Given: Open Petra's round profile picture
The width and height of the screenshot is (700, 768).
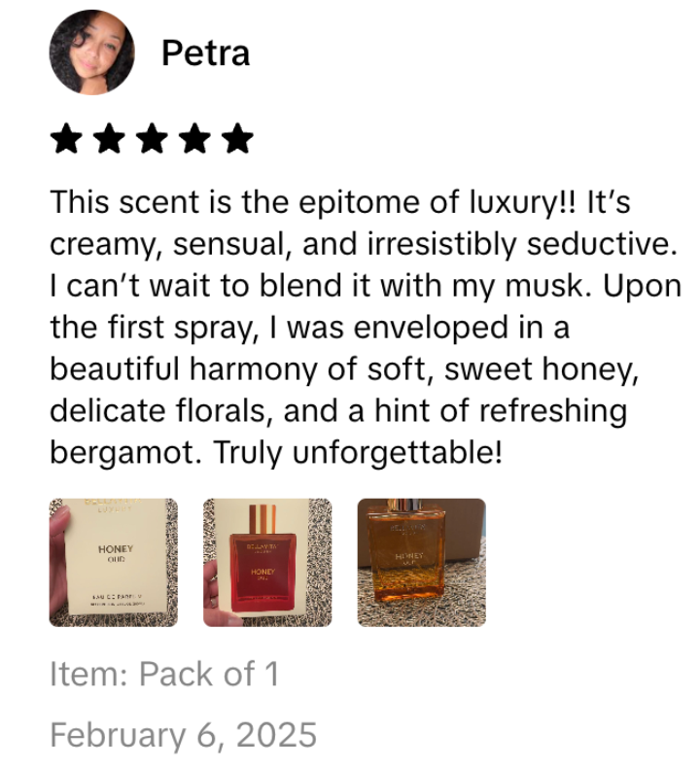Looking at the screenshot, I should (x=91, y=52).
